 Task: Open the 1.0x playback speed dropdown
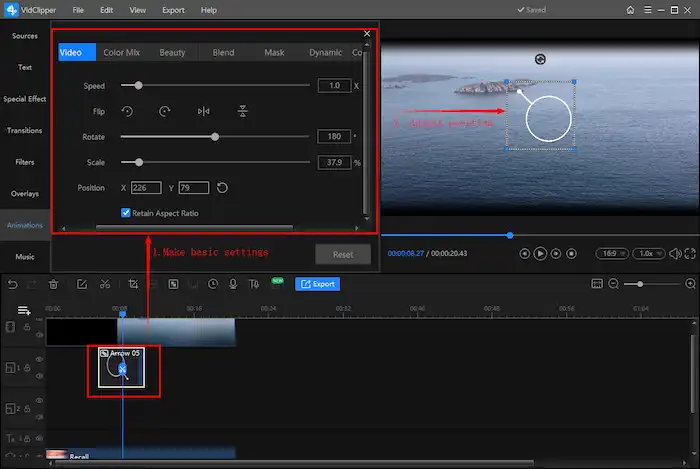[x=650, y=254]
